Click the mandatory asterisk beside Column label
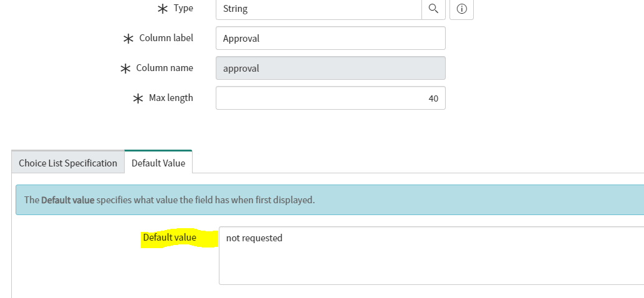The width and height of the screenshot is (644, 298). [128, 39]
